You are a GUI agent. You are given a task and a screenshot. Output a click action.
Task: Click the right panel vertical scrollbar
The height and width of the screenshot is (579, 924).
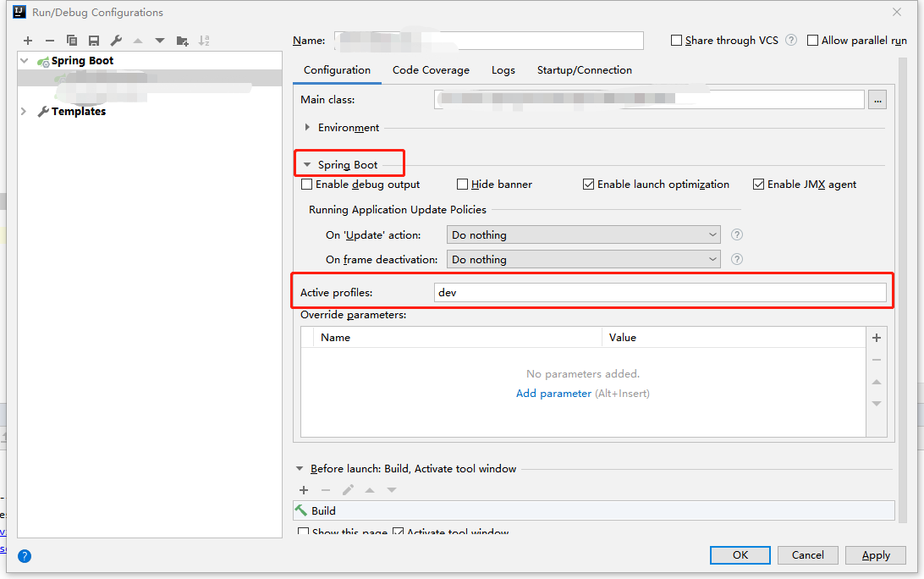902,289
